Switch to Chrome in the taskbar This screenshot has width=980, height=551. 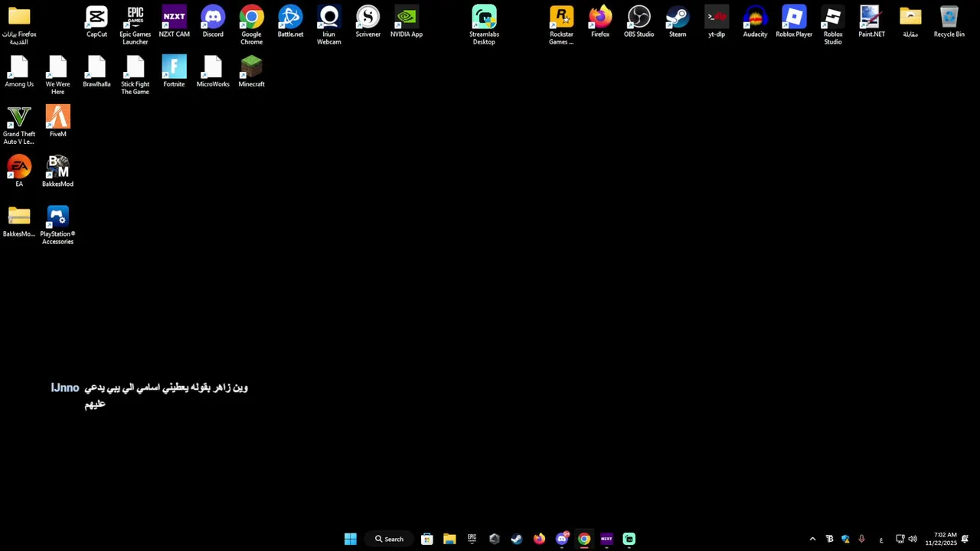pyautogui.click(x=584, y=539)
